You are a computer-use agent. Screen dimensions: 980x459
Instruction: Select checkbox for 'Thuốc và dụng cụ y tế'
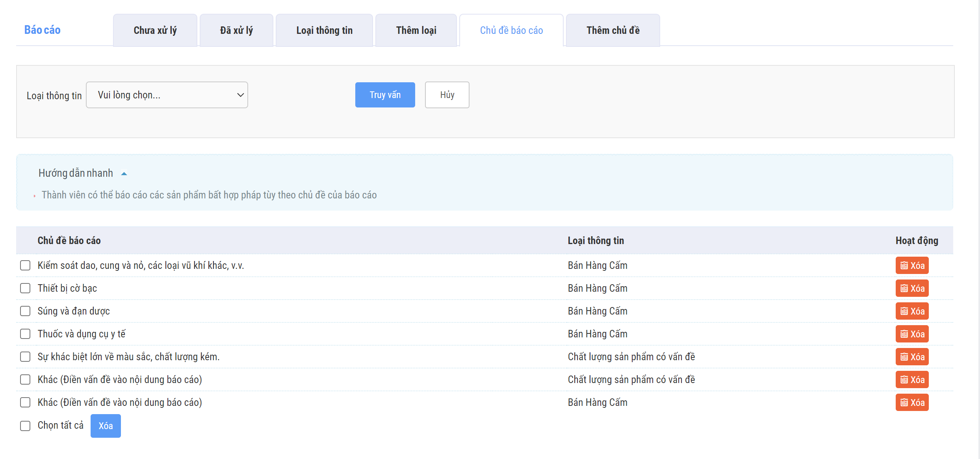(x=25, y=334)
